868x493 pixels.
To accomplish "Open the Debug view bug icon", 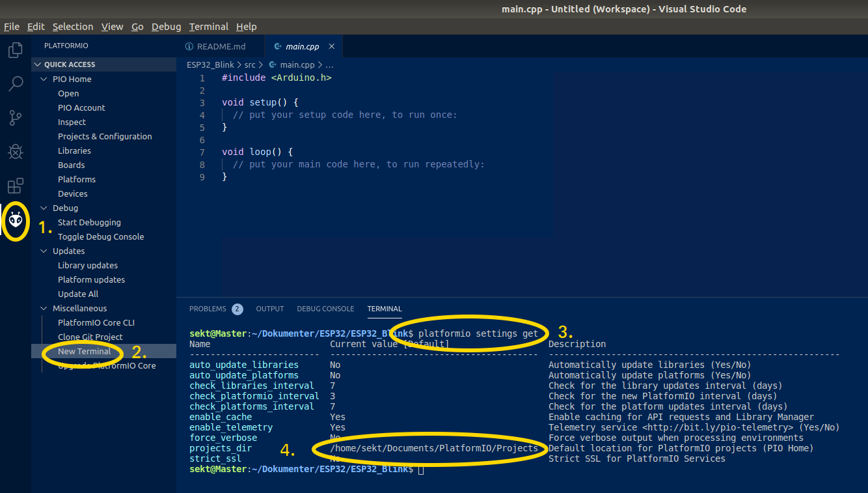I will pyautogui.click(x=16, y=152).
